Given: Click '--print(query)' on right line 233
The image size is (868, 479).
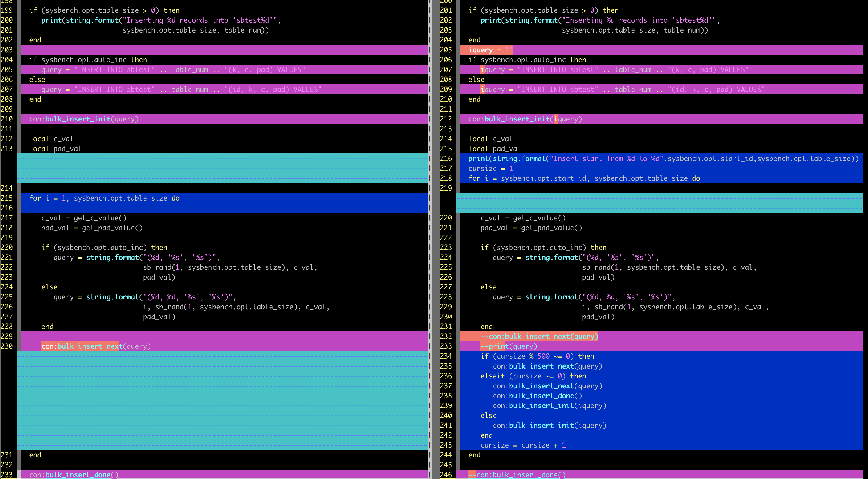Looking at the screenshot, I should tap(509, 346).
